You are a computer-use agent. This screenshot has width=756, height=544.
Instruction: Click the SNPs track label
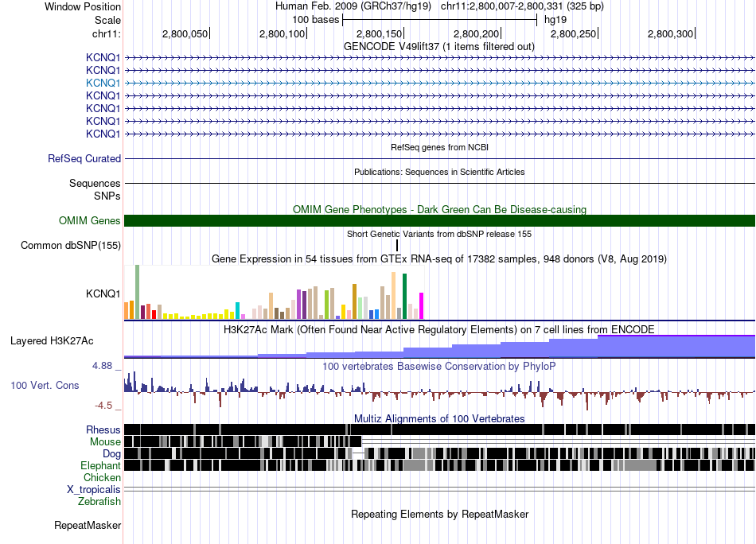click(107, 196)
